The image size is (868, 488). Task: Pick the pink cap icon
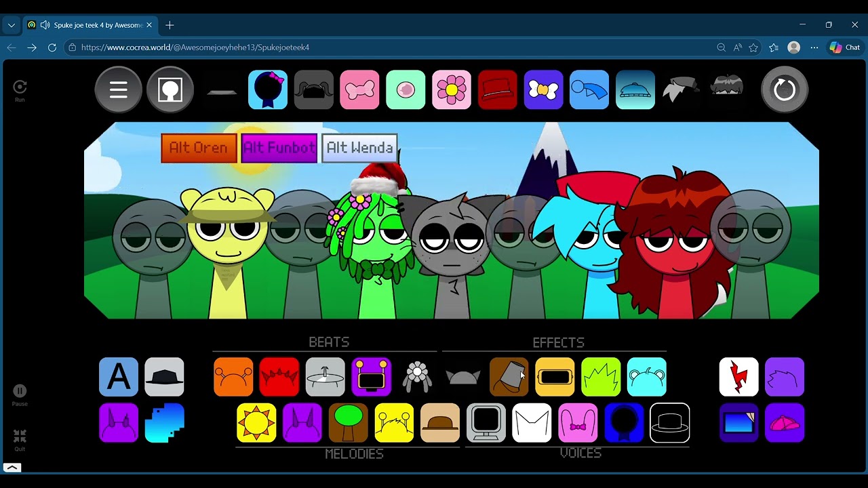tap(785, 423)
